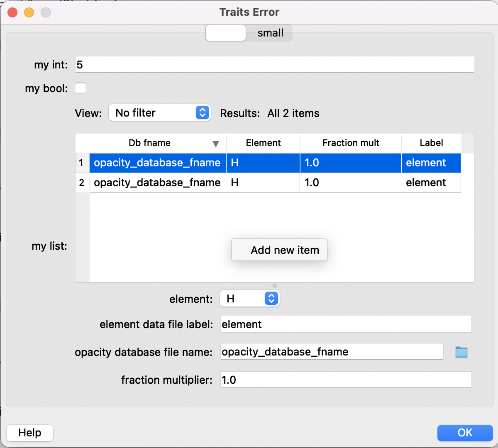
Task: Click the Element column header
Action: 263,143
